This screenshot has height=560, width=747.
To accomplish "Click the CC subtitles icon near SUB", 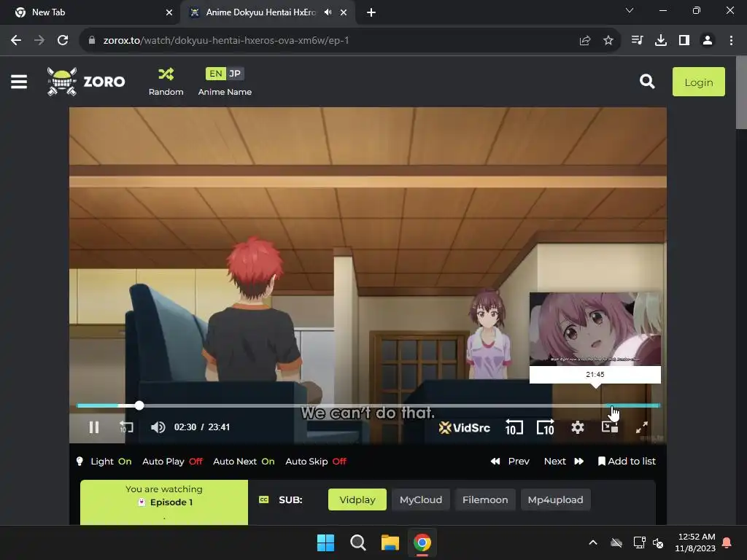I will 263,499.
